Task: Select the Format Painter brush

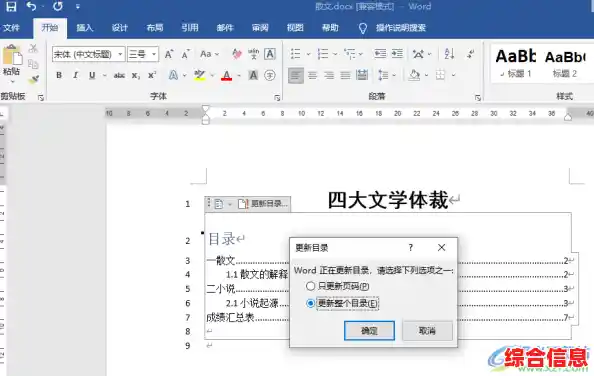Action: (x=34, y=79)
